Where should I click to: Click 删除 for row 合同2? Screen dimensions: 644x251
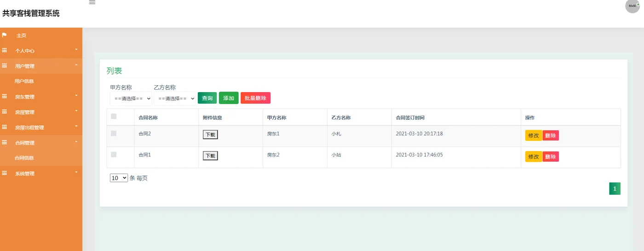(x=551, y=135)
